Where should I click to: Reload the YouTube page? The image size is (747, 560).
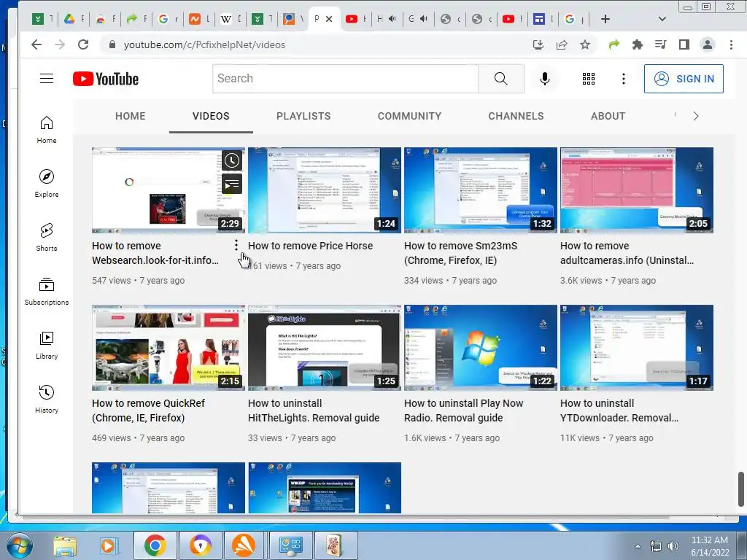coord(83,44)
